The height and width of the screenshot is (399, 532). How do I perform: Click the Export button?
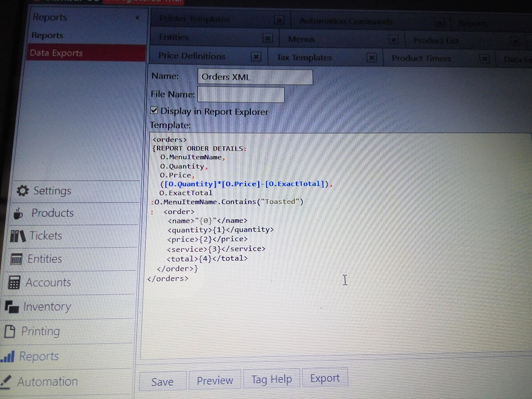click(x=325, y=378)
